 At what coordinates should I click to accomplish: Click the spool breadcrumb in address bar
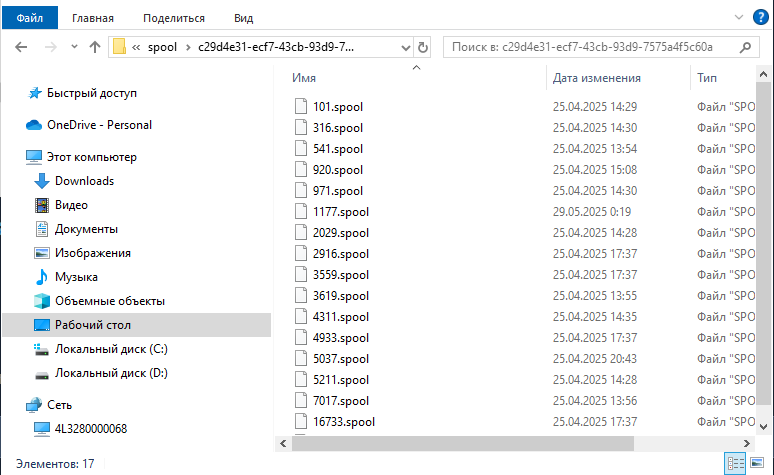pyautogui.click(x=161, y=47)
